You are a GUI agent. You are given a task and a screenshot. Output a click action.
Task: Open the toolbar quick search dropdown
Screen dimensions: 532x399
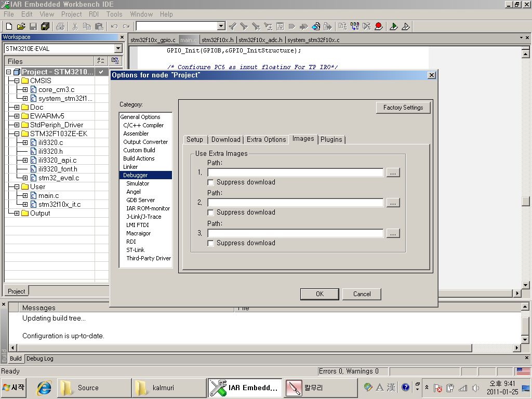(x=221, y=26)
